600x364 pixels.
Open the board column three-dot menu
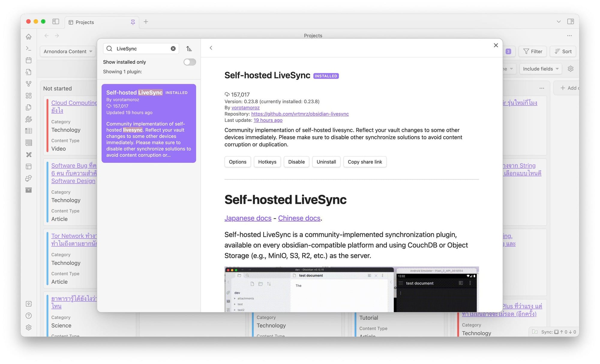click(x=541, y=88)
